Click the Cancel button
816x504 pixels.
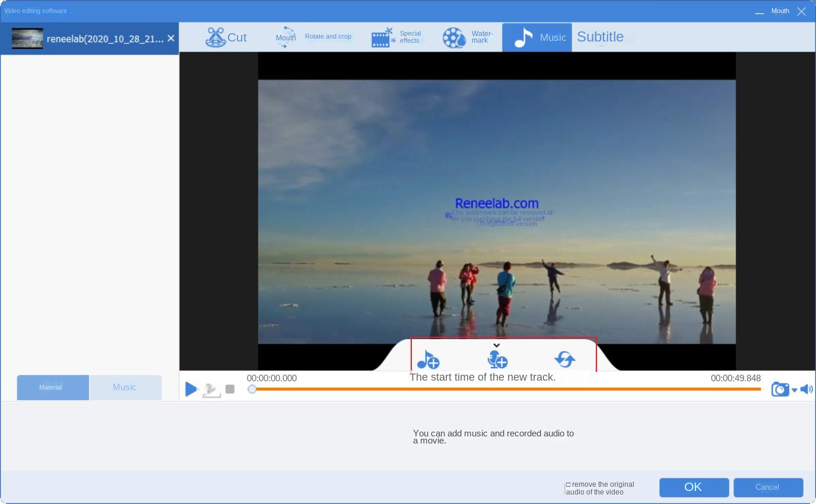(x=767, y=487)
